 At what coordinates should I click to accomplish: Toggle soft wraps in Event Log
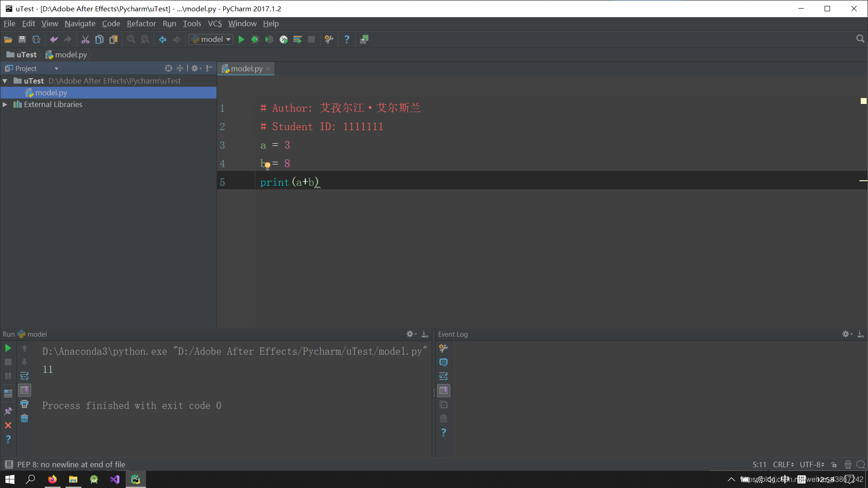[x=443, y=376]
